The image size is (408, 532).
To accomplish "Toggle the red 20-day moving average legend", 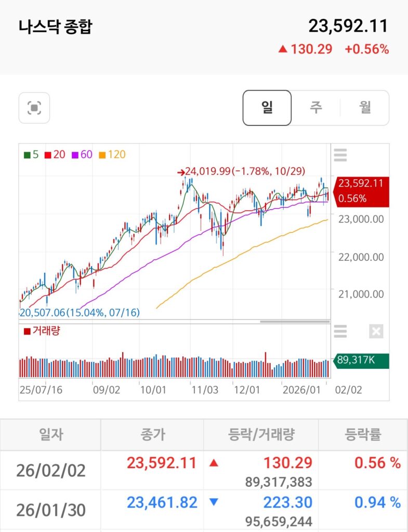I will pos(55,154).
